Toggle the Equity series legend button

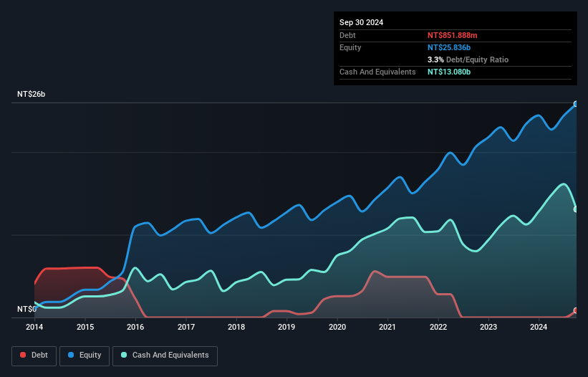point(85,355)
